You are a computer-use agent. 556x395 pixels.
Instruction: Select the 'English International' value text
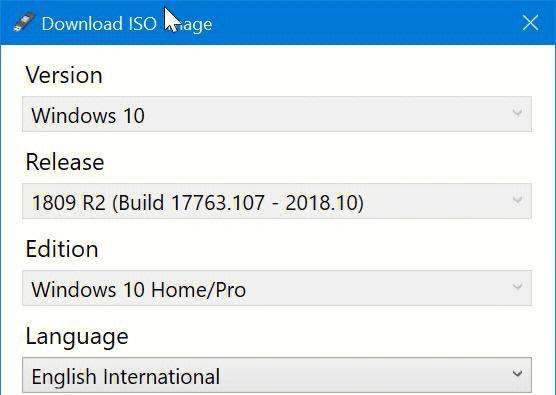(x=126, y=377)
